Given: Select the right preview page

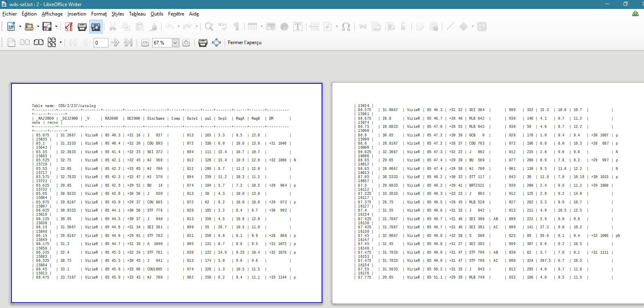Looking at the screenshot, I should tap(488, 193).
